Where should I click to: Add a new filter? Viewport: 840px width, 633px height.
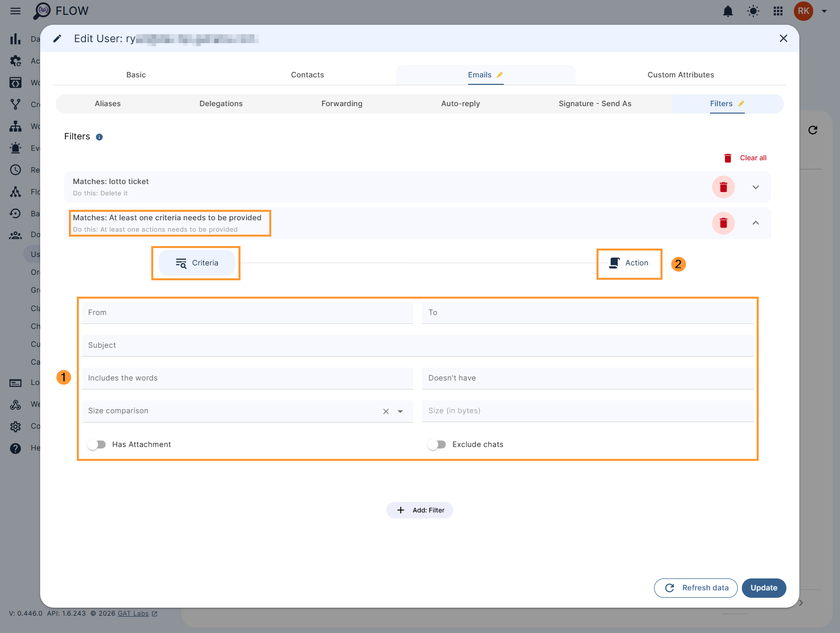[420, 510]
